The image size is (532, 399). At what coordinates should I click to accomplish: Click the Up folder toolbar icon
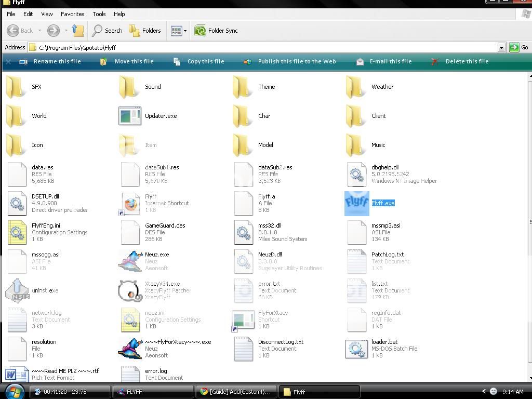click(x=78, y=31)
